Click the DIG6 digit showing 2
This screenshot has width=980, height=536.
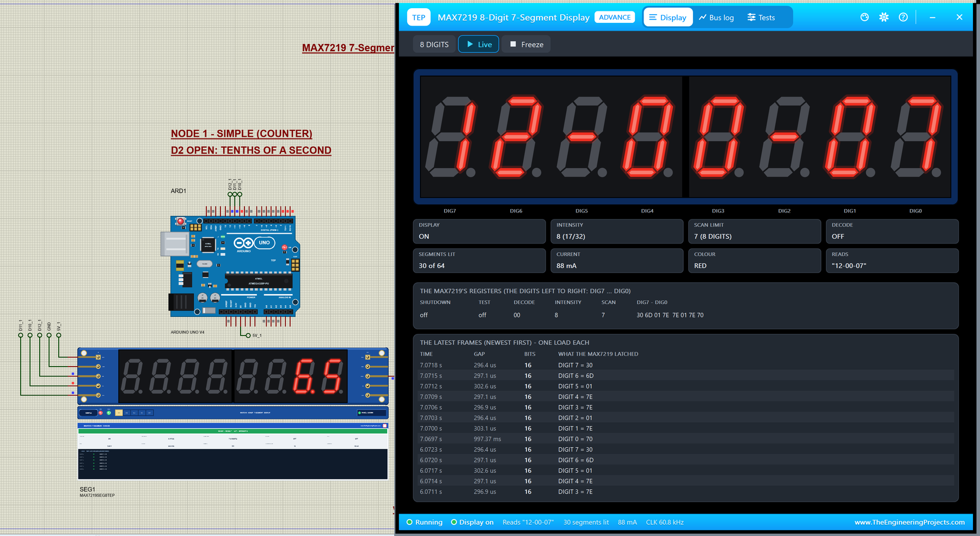[x=517, y=137]
